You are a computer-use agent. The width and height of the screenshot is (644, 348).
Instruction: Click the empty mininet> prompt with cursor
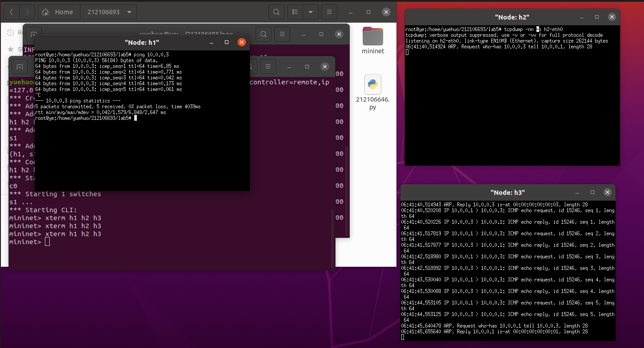29,242
